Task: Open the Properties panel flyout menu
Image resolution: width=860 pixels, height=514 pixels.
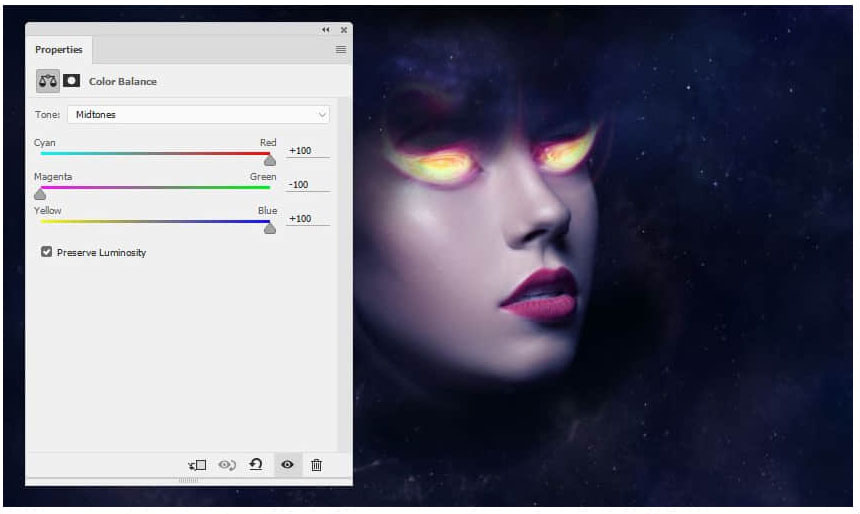Action: 341,49
